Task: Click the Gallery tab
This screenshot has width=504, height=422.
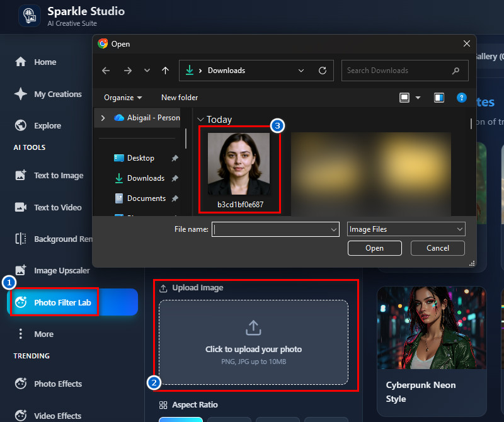Action: pyautogui.click(x=490, y=57)
